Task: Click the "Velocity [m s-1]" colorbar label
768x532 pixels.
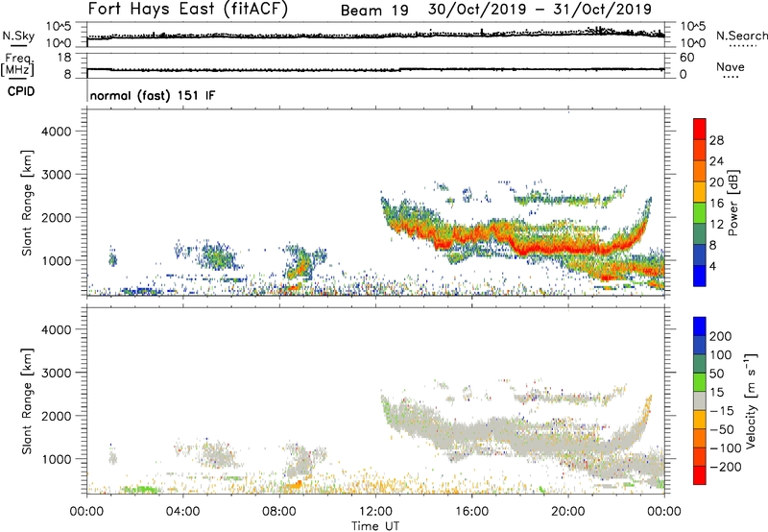Action: pyautogui.click(x=752, y=400)
